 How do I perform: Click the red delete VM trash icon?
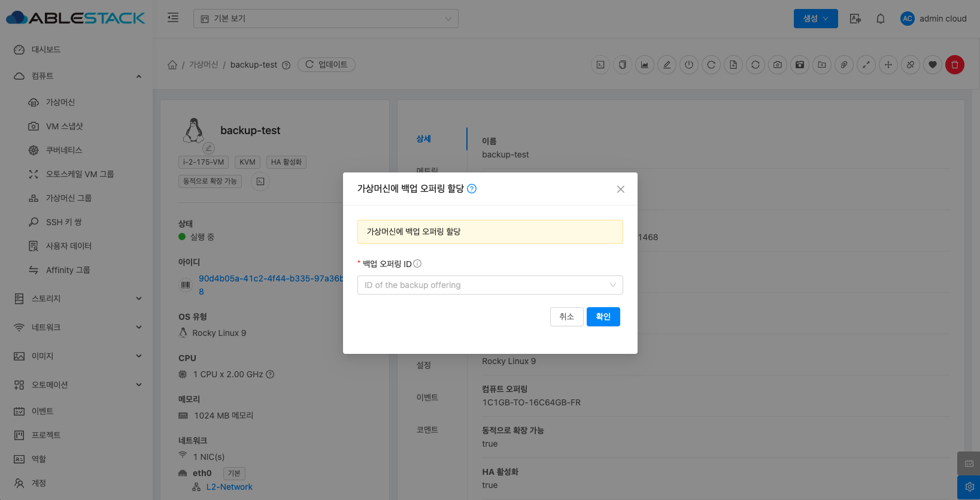954,65
